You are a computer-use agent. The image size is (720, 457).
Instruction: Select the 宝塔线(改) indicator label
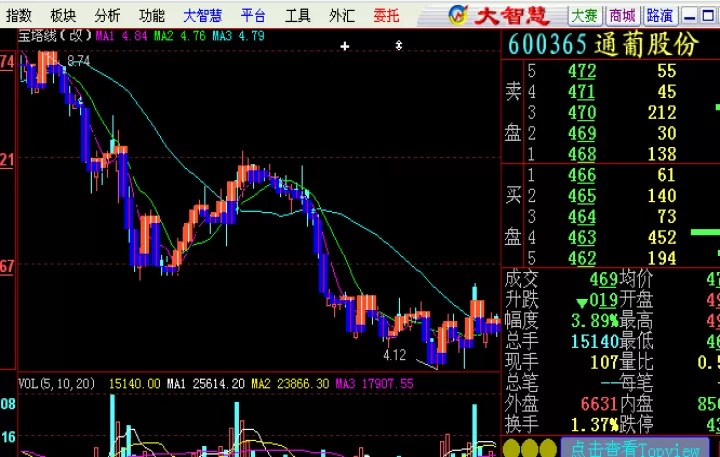coord(55,35)
